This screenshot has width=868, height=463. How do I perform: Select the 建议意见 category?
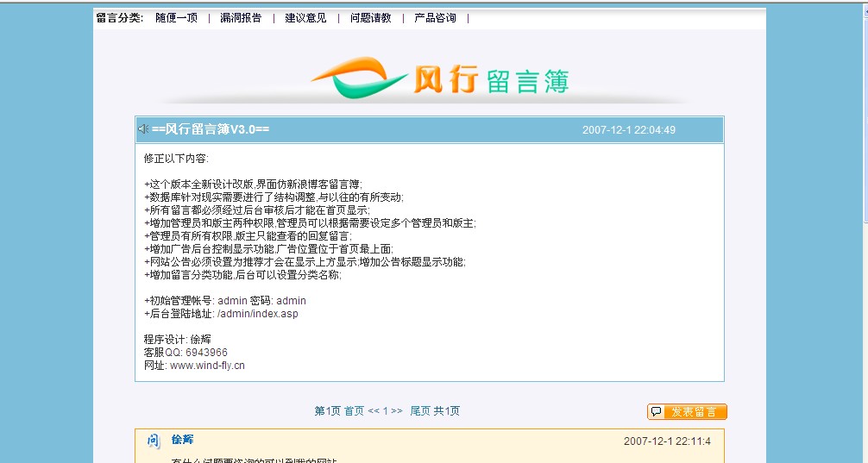click(305, 18)
